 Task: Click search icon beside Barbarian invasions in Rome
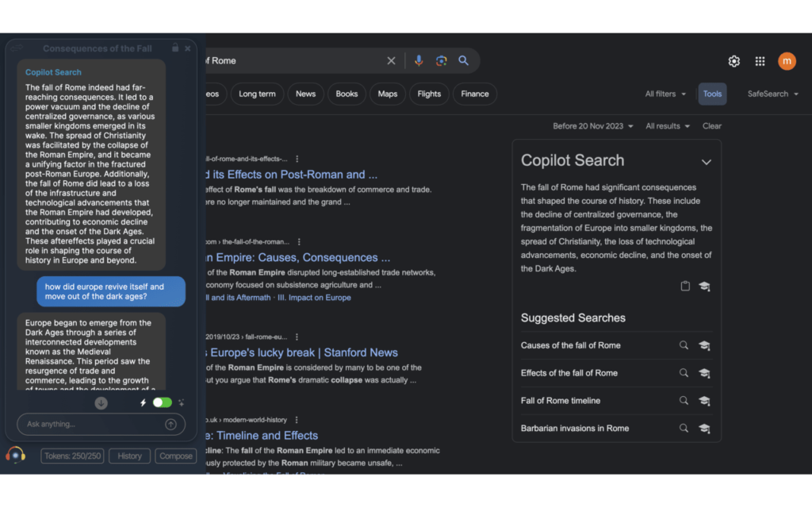click(684, 429)
